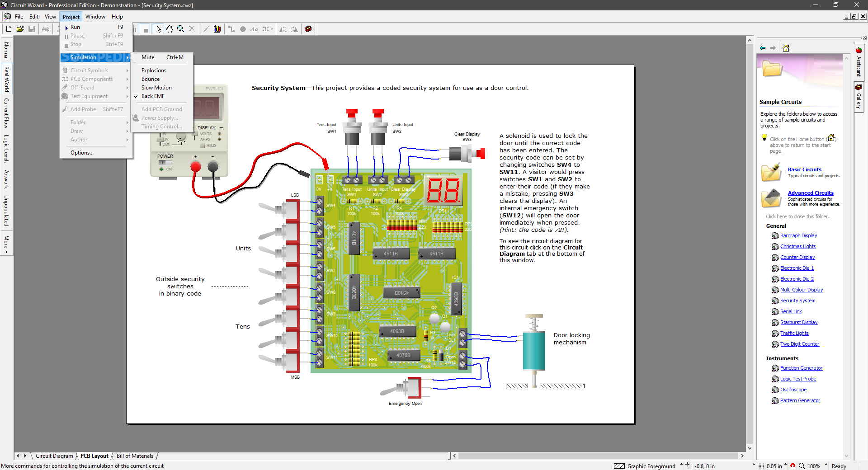The image size is (868, 470).
Task: Click the Stop simulation square icon
Action: (x=146, y=30)
